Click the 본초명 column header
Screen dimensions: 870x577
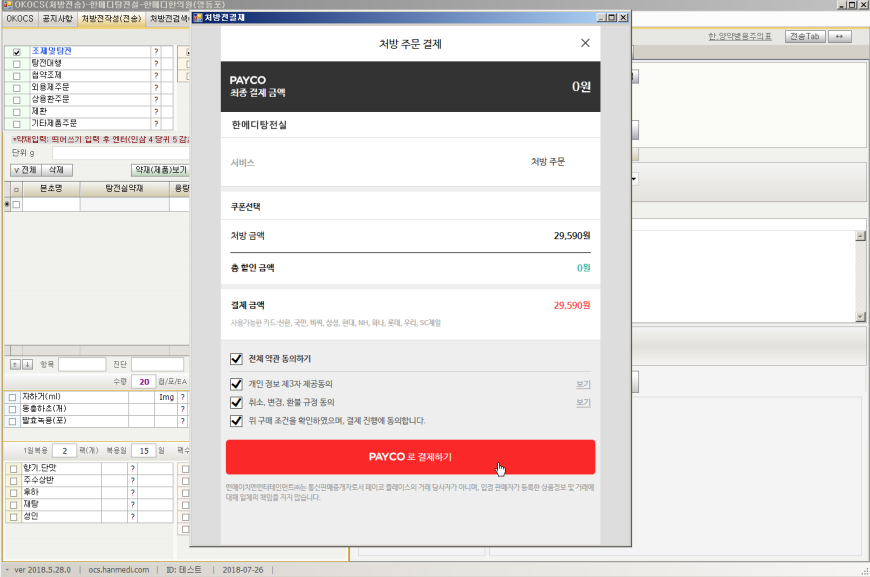coord(51,189)
